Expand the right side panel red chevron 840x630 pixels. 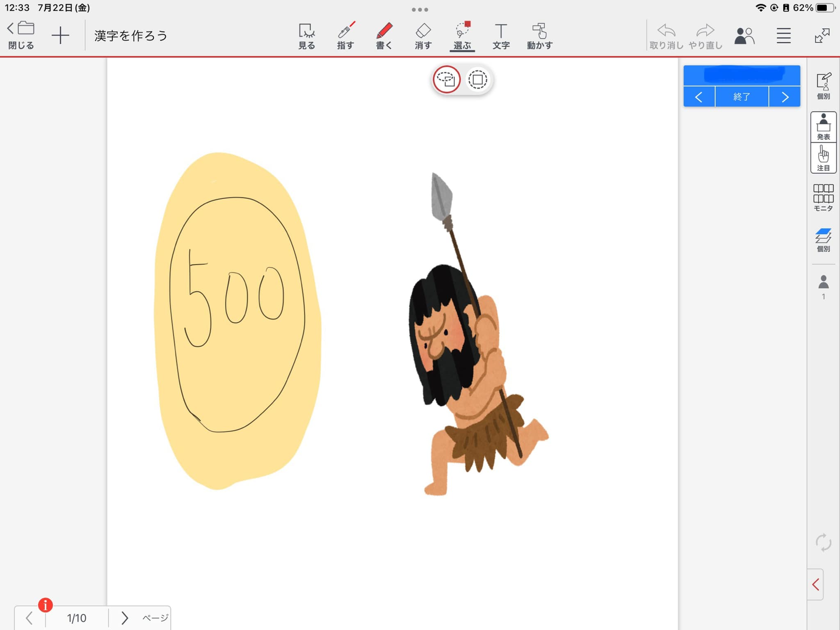(815, 584)
